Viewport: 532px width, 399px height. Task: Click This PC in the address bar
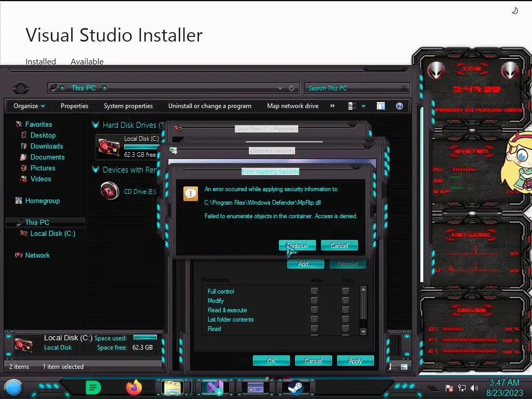84,88
